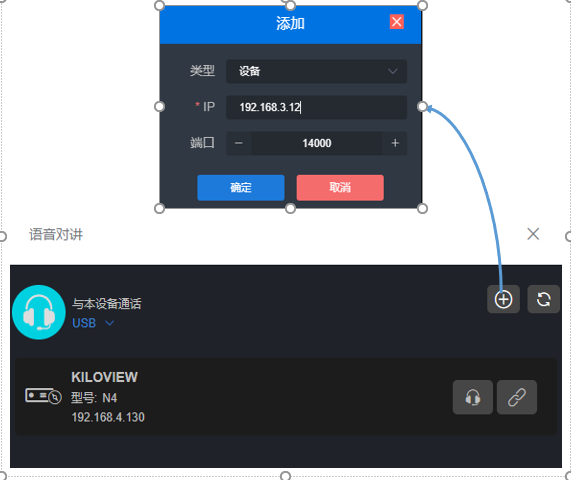Image resolution: width=571 pixels, height=480 pixels.
Task: Click the KILOVIEW device type icon
Action: click(43, 396)
